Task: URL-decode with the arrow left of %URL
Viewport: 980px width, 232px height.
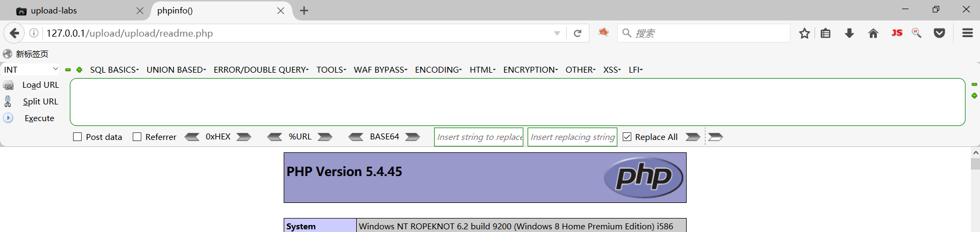Action: [x=275, y=137]
